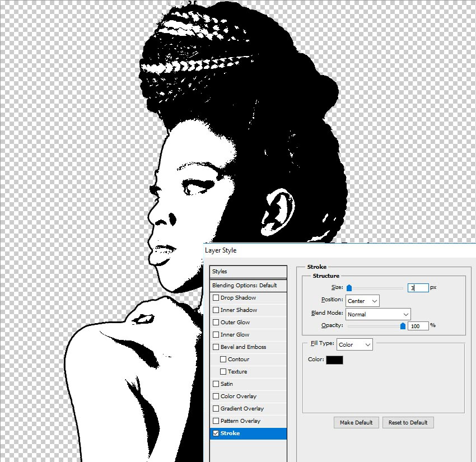The height and width of the screenshot is (462, 476).
Task: Toggle the Color Overlay checkbox
Action: pyautogui.click(x=216, y=396)
